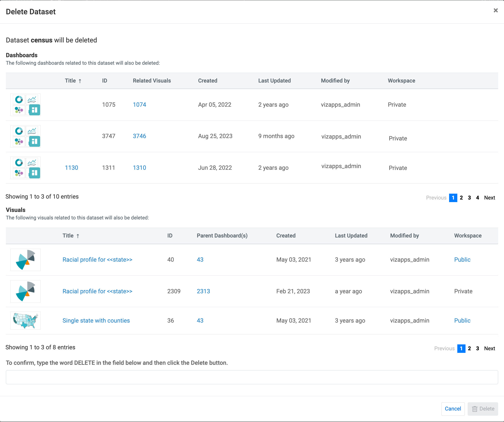
Task: Select visuals page 1
Action: (461, 349)
